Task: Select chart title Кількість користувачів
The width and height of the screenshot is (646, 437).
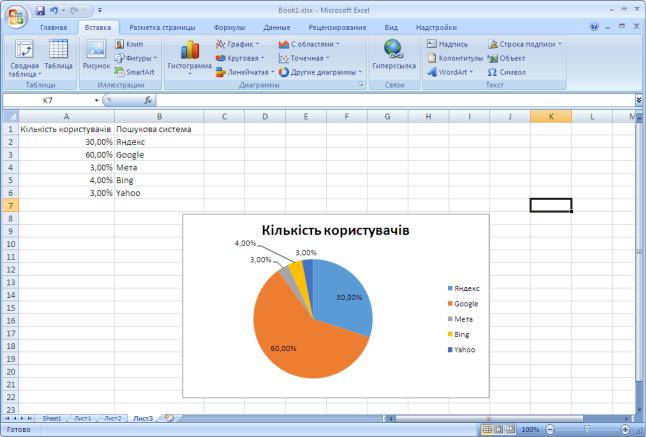Action: point(336,230)
